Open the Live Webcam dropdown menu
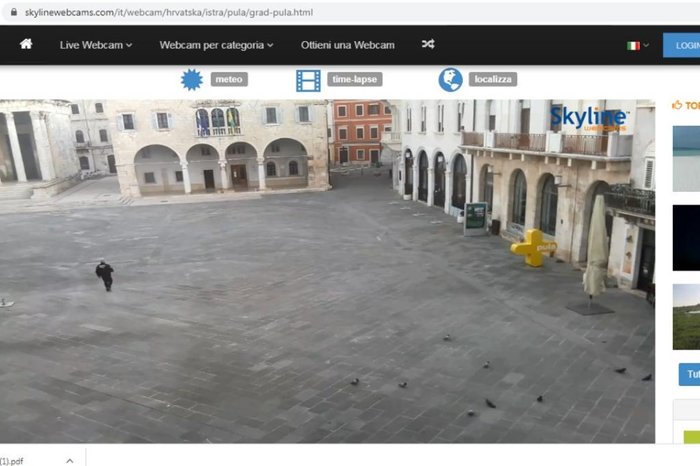 click(x=96, y=45)
